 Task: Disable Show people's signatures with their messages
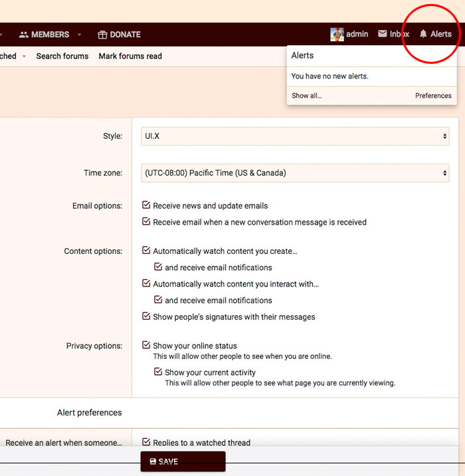(x=147, y=316)
